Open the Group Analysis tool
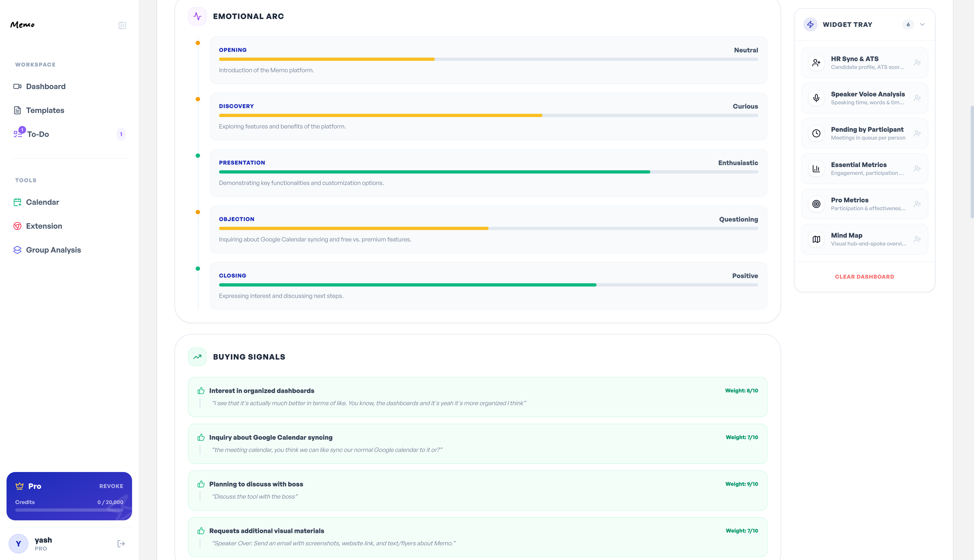This screenshot has width=974, height=560. tap(53, 250)
